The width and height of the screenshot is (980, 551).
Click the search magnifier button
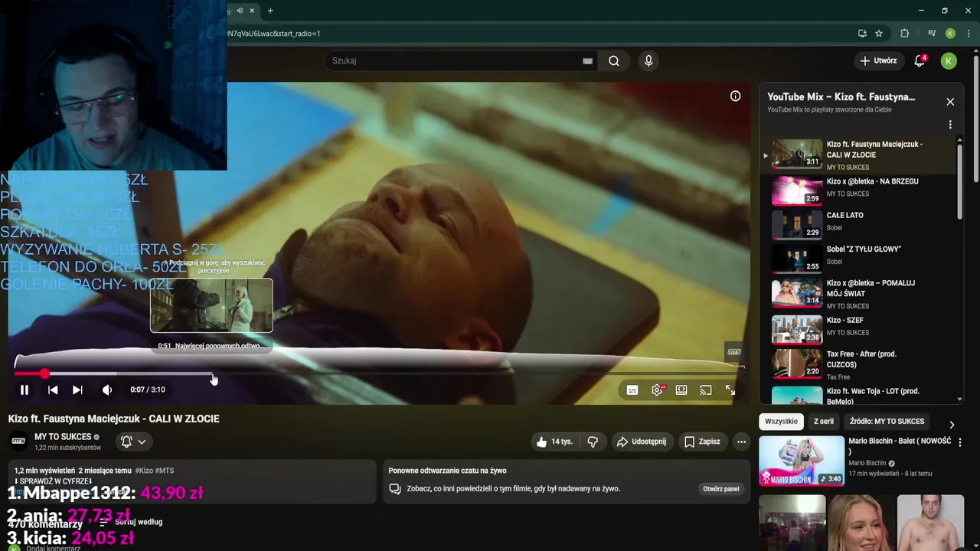coord(614,60)
